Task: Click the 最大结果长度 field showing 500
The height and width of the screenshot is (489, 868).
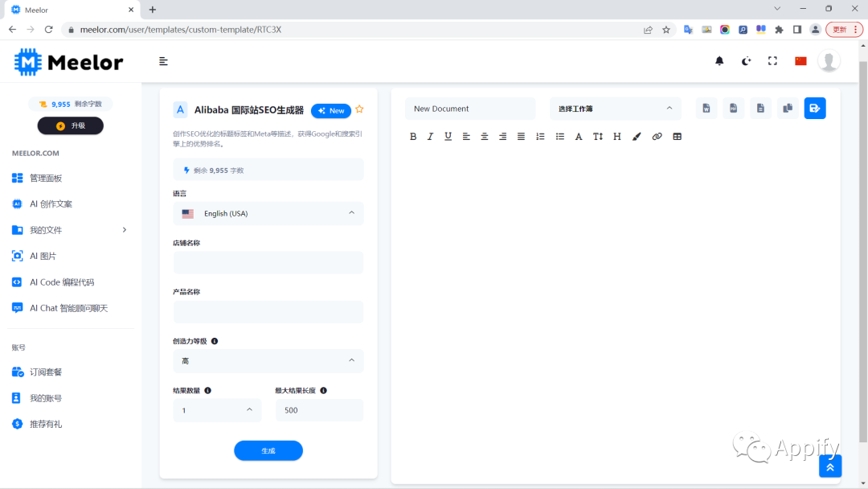Action: click(319, 410)
